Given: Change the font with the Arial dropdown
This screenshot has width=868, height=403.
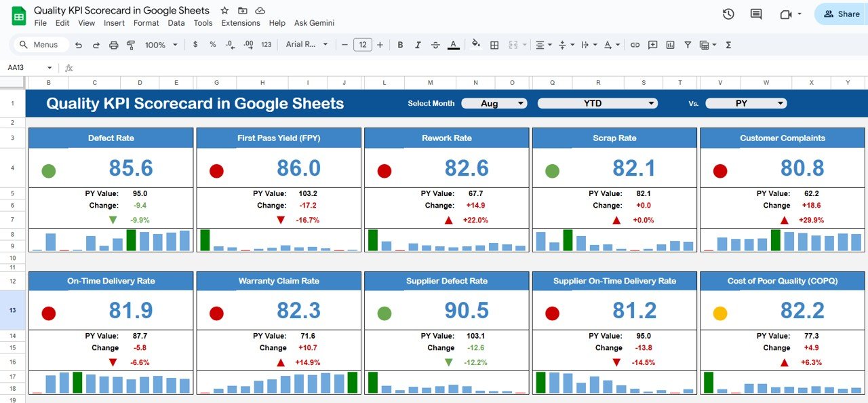Looking at the screenshot, I should [307, 45].
